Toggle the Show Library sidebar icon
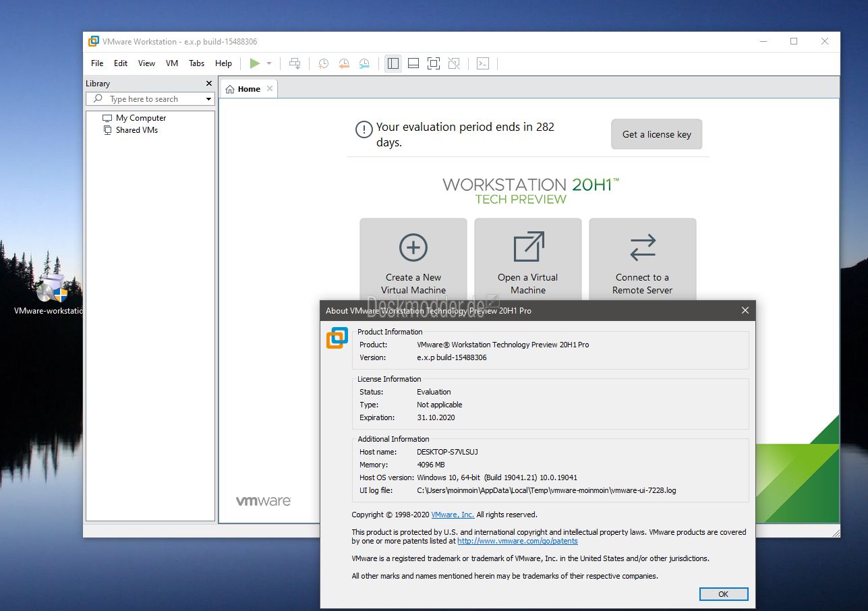The width and height of the screenshot is (868, 611). coord(393,63)
